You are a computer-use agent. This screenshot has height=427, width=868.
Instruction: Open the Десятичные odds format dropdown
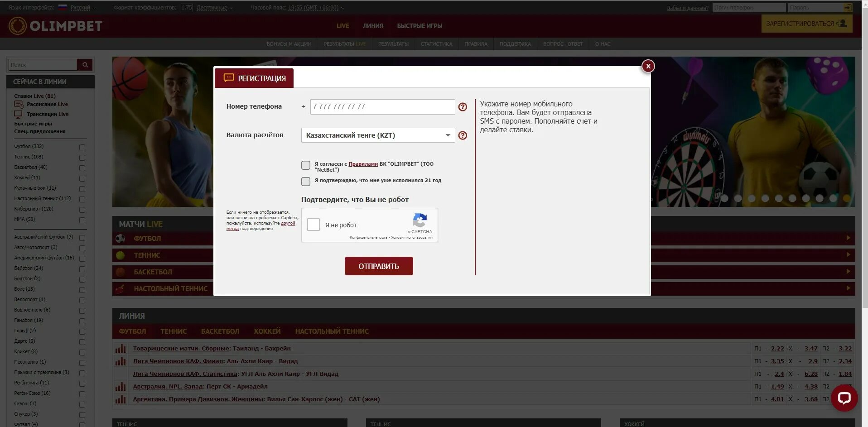pos(215,8)
